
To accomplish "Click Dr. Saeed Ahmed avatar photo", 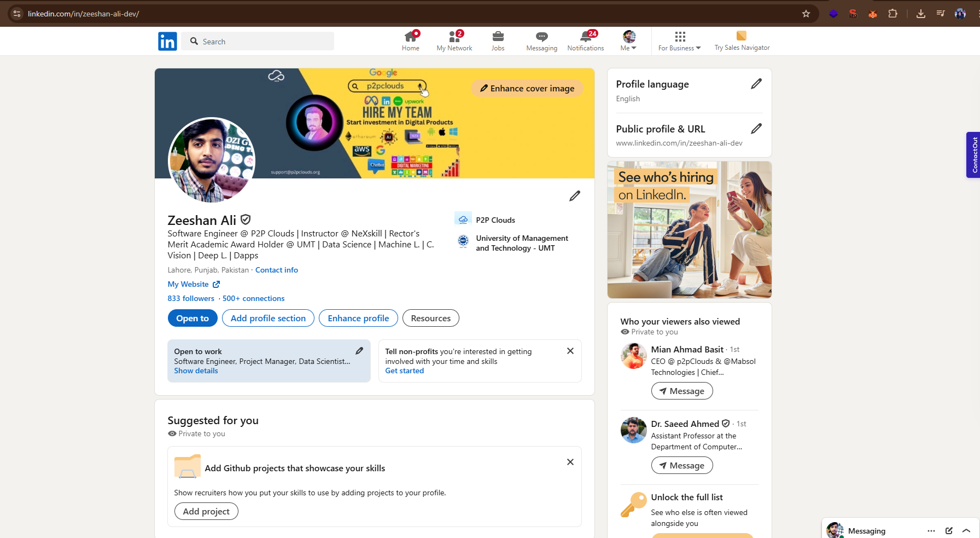I will pyautogui.click(x=634, y=430).
